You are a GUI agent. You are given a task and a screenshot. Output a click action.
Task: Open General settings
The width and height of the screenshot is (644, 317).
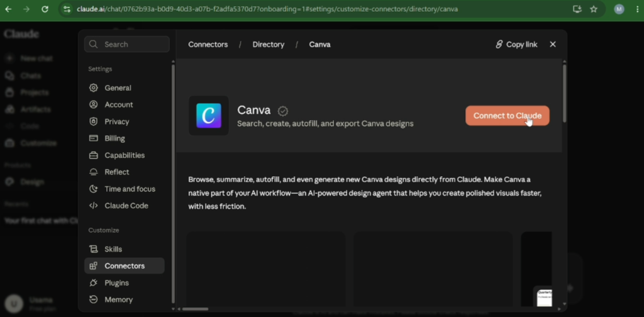coord(125,88)
